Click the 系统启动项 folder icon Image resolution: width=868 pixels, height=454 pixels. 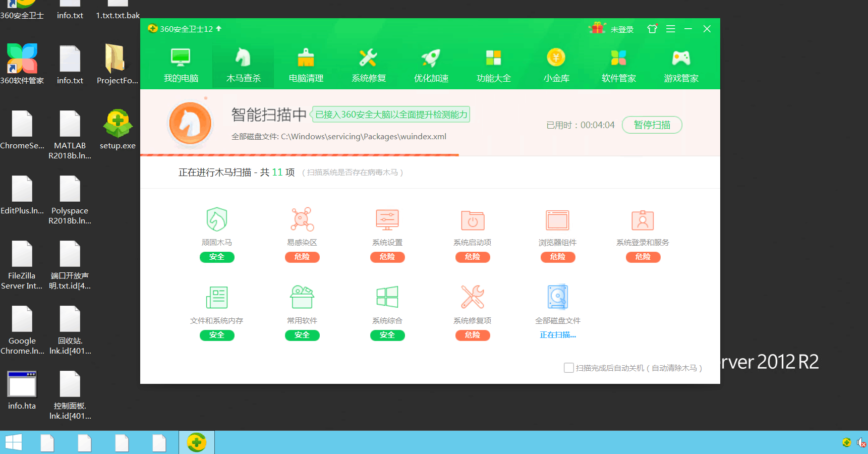point(473,220)
